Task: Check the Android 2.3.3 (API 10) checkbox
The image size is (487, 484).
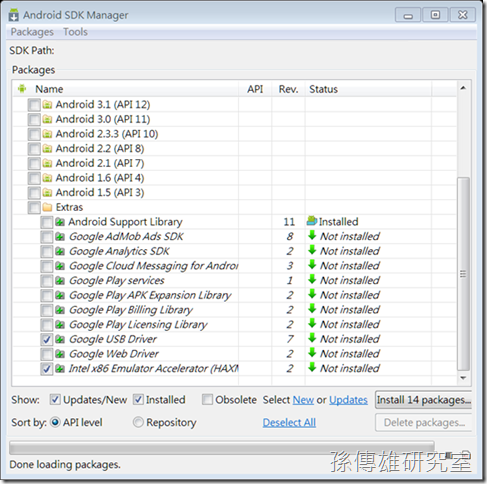Action: [x=34, y=134]
